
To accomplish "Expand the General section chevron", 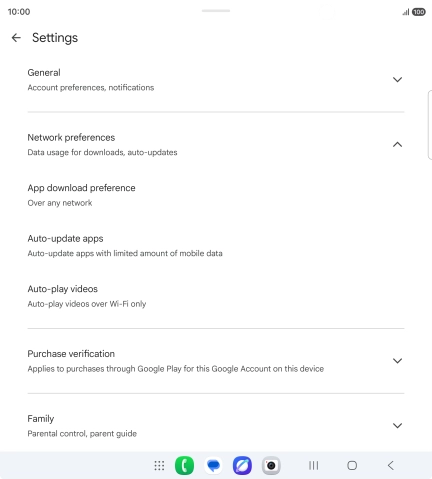I will [x=397, y=80].
